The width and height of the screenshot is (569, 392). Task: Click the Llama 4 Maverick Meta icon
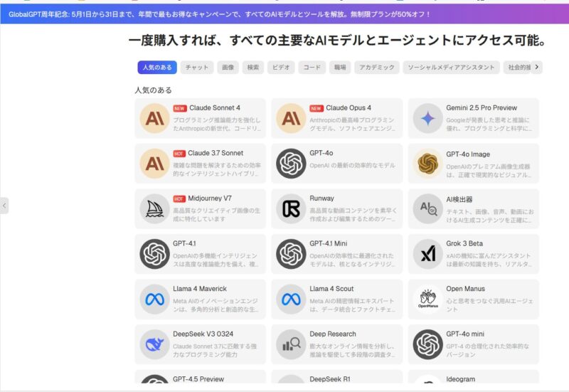154,299
